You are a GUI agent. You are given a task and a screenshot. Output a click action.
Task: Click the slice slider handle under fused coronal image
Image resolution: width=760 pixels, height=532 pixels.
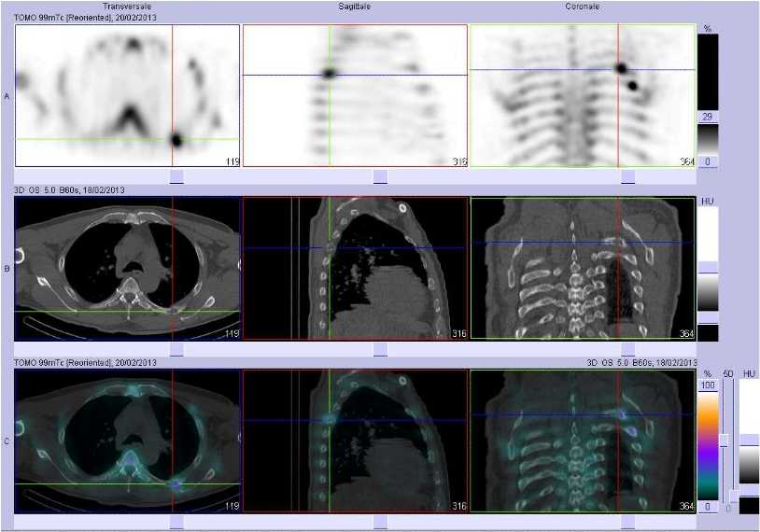point(628,523)
